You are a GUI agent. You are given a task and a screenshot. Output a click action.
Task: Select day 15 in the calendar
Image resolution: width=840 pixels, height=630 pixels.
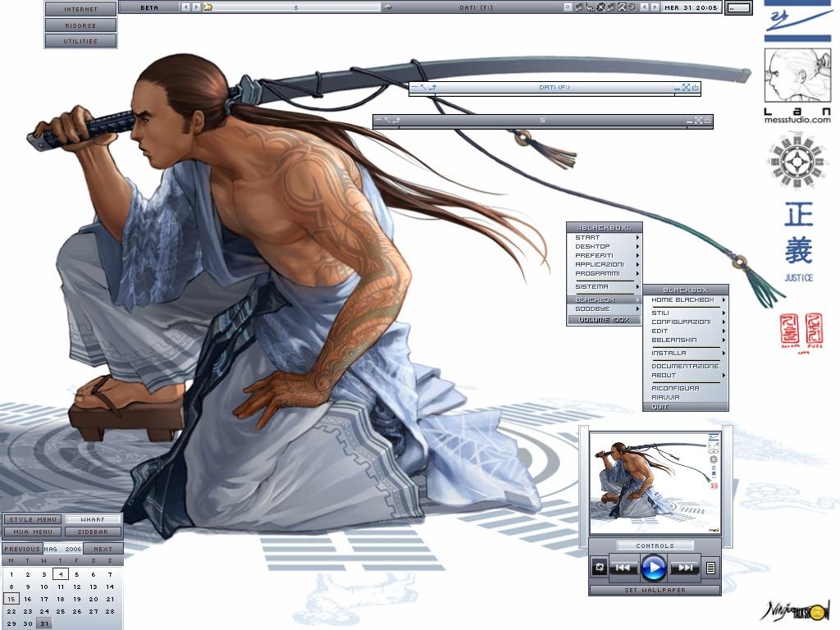11,599
